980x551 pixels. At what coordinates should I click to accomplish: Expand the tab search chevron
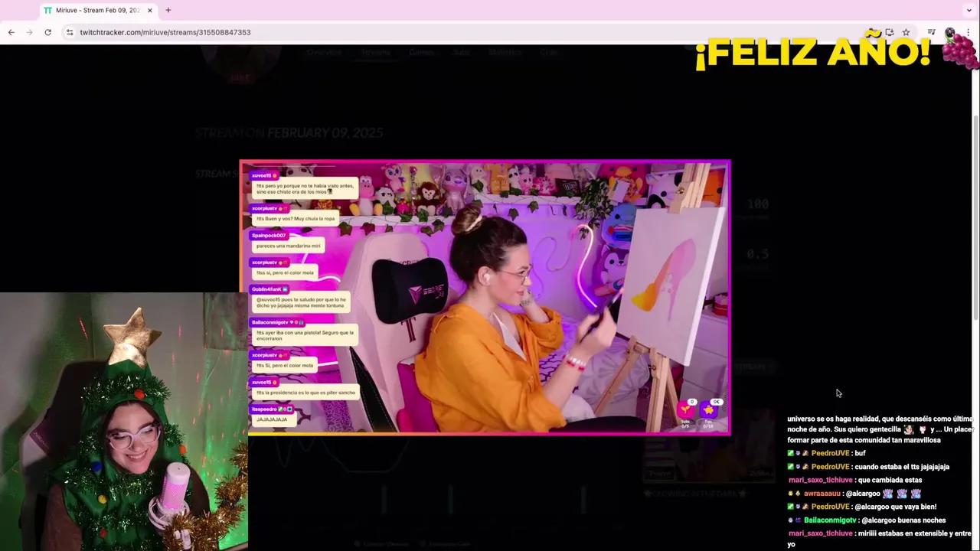(x=969, y=10)
